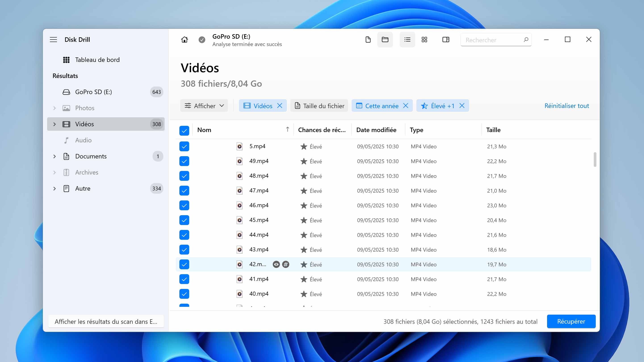644x362 pixels.
Task: Preview 42.mp4 with the eye icon
Action: pos(276,264)
